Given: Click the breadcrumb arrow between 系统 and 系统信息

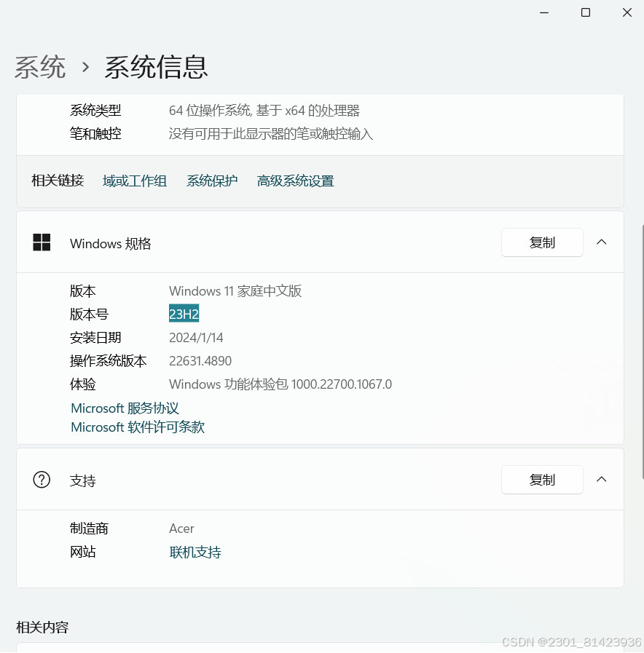Looking at the screenshot, I should click(85, 67).
